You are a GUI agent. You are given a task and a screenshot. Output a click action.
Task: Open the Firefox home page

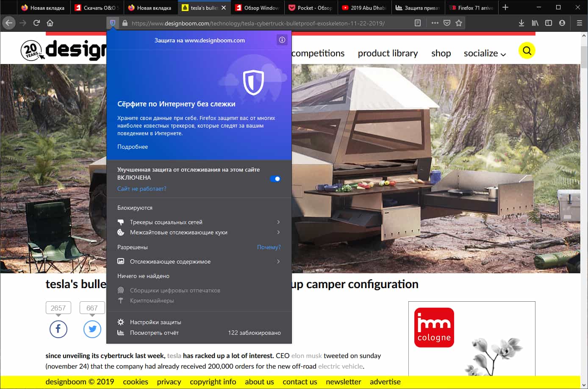[x=50, y=23]
